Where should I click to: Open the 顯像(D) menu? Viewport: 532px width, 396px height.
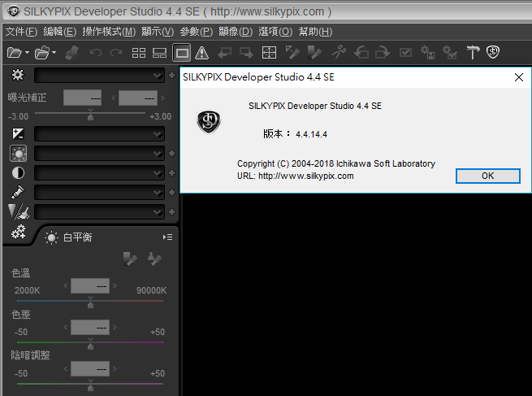(236, 32)
